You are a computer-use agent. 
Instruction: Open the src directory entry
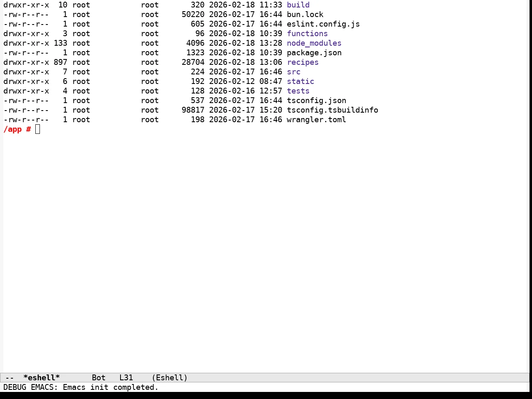pyautogui.click(x=293, y=72)
